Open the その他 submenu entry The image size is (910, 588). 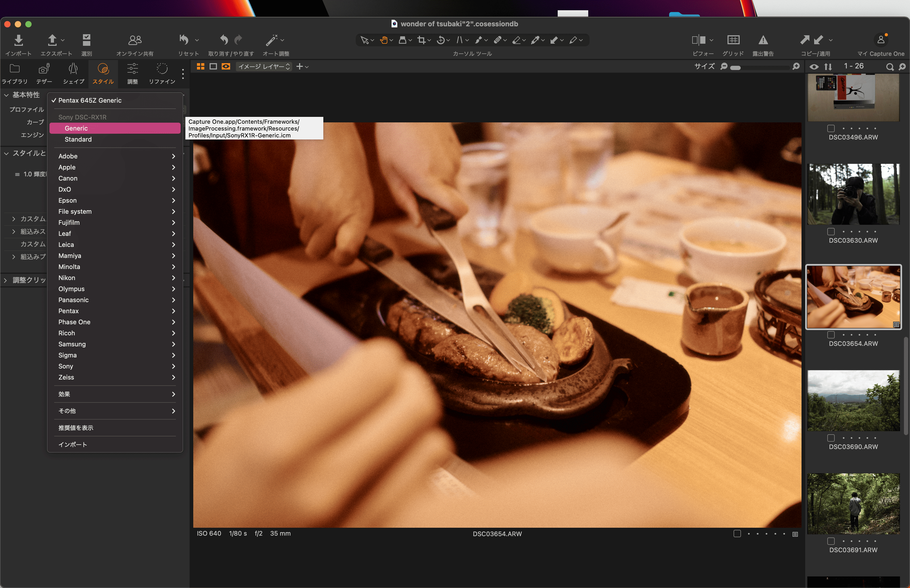tap(115, 411)
